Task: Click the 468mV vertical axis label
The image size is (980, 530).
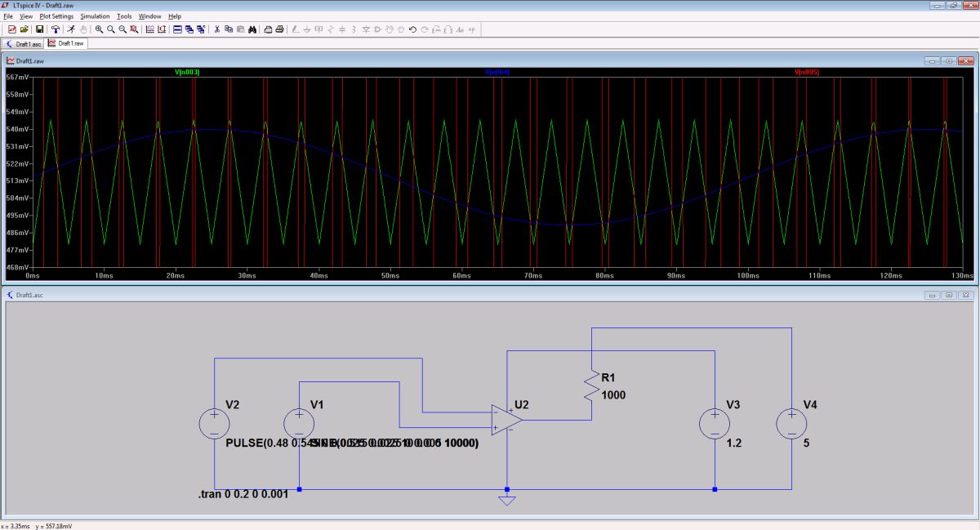Action: tap(16, 267)
